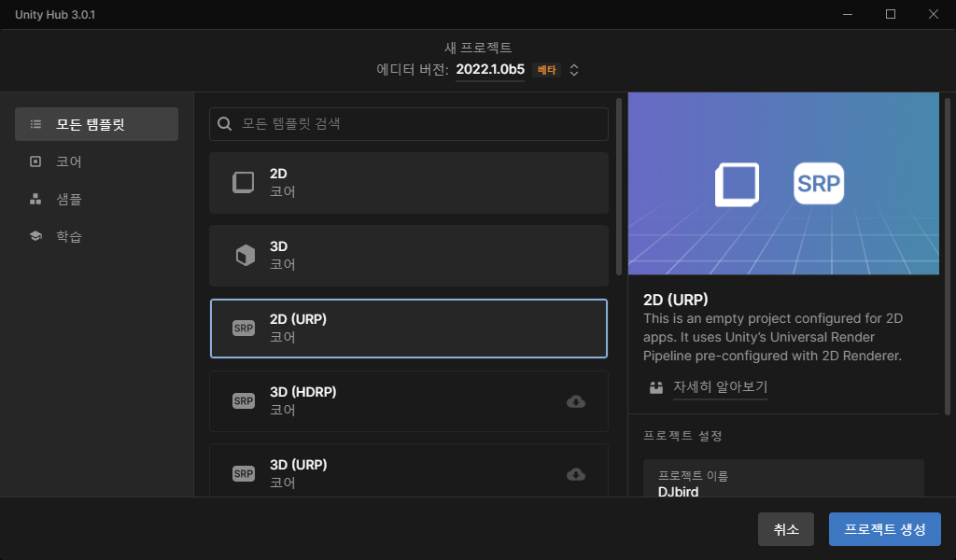
Task: Open the 샘플 templates category
Action: pos(96,199)
